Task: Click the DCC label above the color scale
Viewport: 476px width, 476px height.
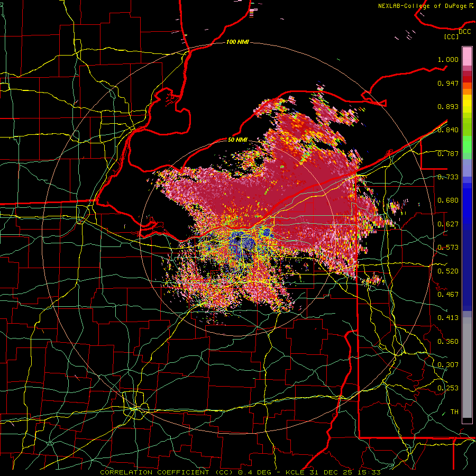Action: (x=464, y=32)
